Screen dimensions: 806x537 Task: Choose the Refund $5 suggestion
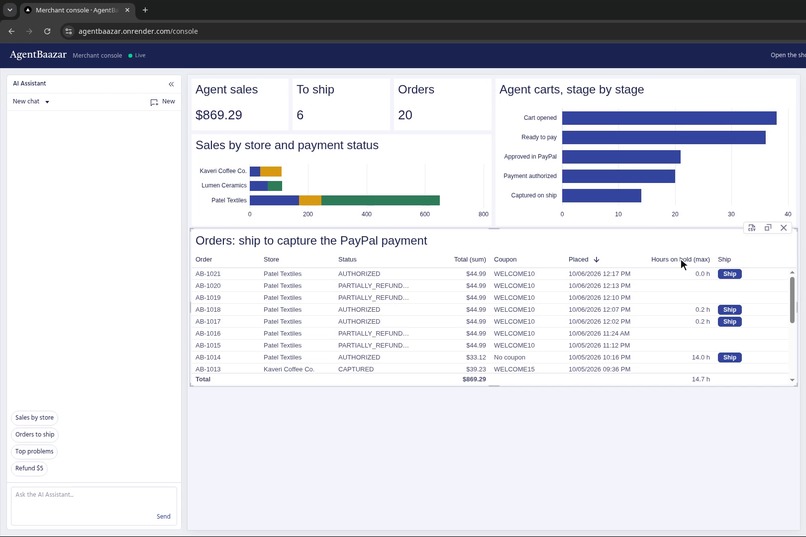coord(29,469)
